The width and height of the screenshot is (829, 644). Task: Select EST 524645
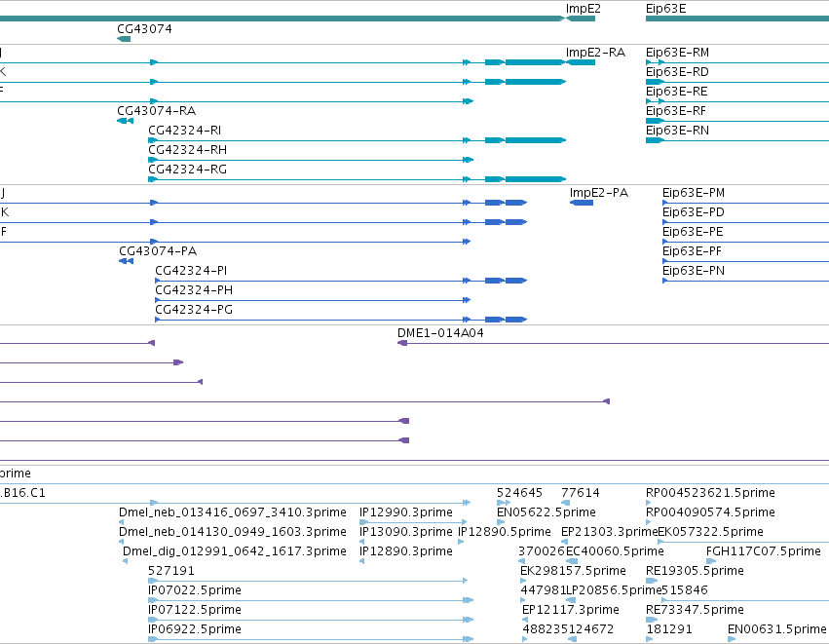520,493
